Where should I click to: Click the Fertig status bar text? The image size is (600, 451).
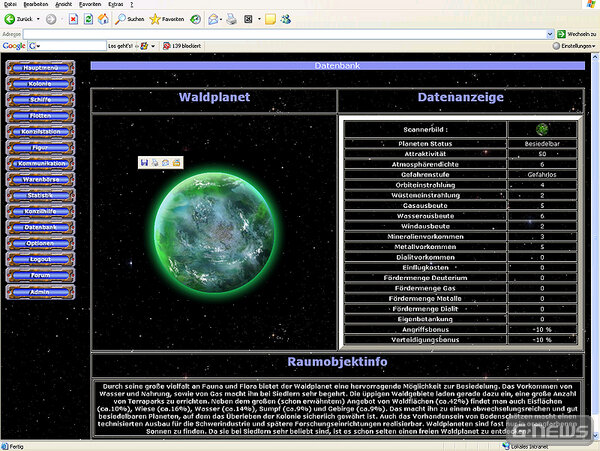click(x=16, y=446)
